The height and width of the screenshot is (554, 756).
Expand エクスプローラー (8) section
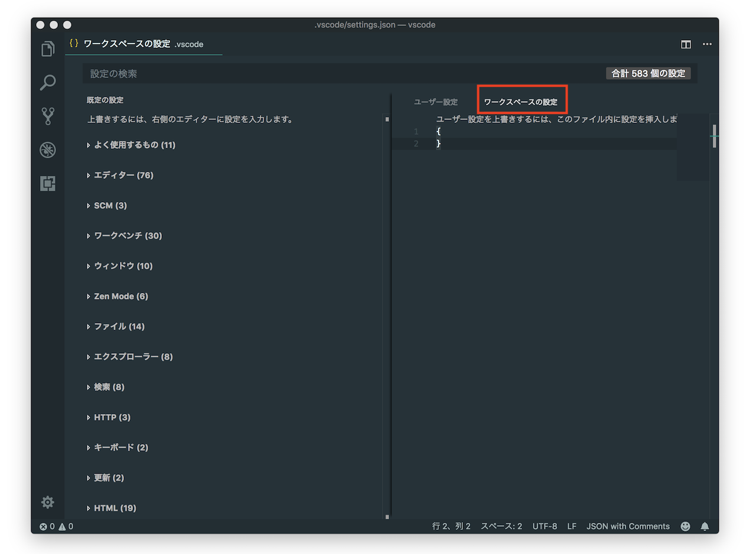[130, 357]
